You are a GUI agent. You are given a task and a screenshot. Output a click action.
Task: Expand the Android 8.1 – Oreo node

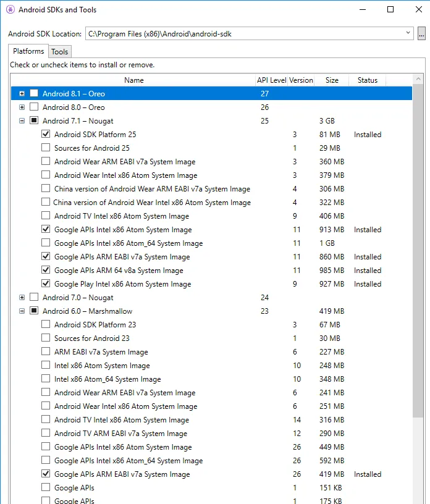coord(22,94)
